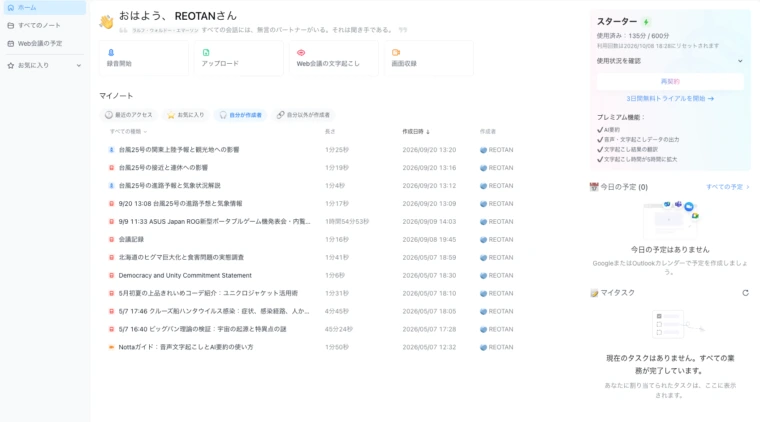This screenshot has width=760, height=422.
Task: Click the refresh icon beside マイタスク
Action: tap(745, 293)
